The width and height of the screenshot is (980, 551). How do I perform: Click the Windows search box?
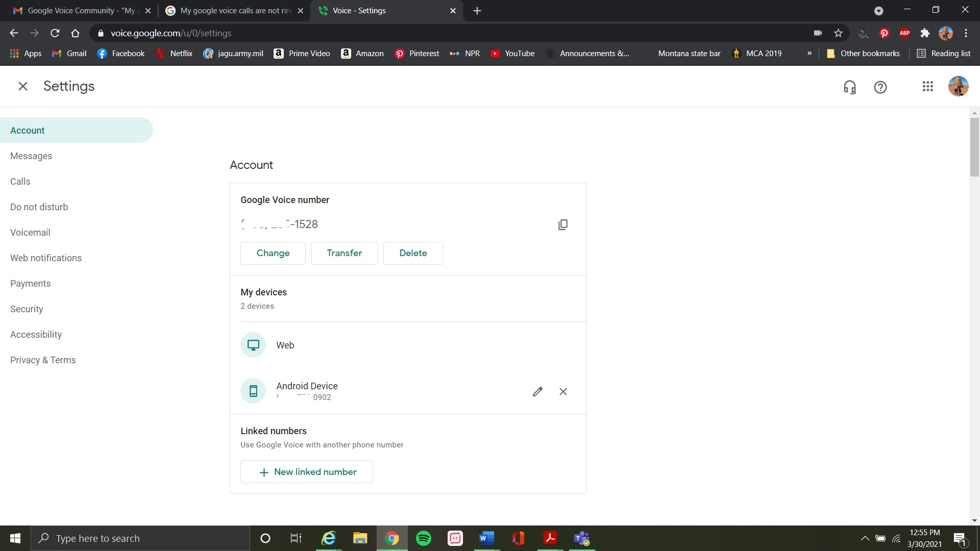140,538
